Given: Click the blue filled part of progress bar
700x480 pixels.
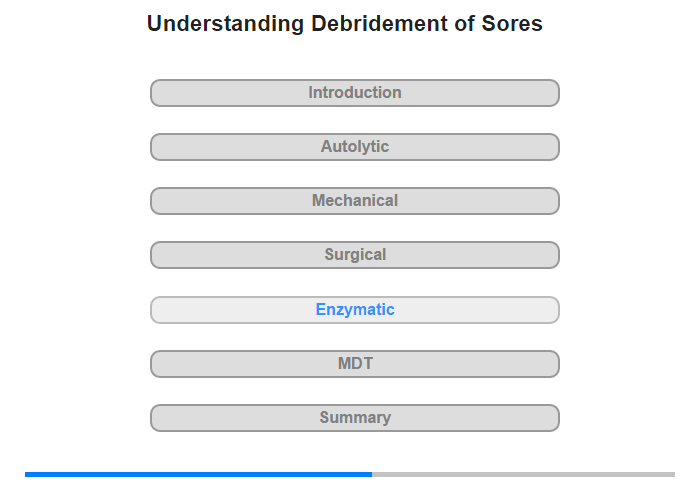Looking at the screenshot, I should (198, 474).
